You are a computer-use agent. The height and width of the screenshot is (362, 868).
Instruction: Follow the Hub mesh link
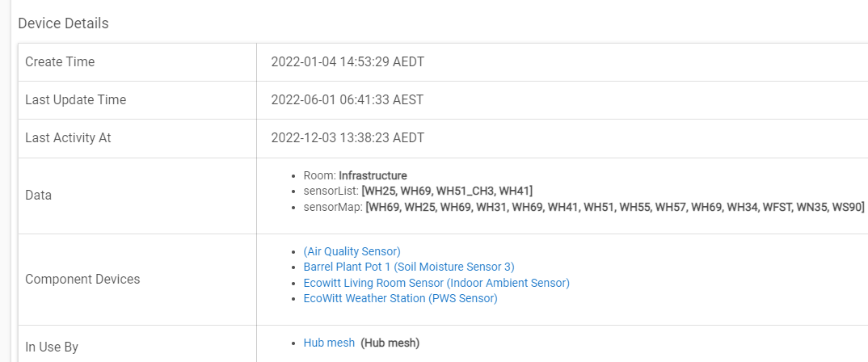[x=329, y=343]
